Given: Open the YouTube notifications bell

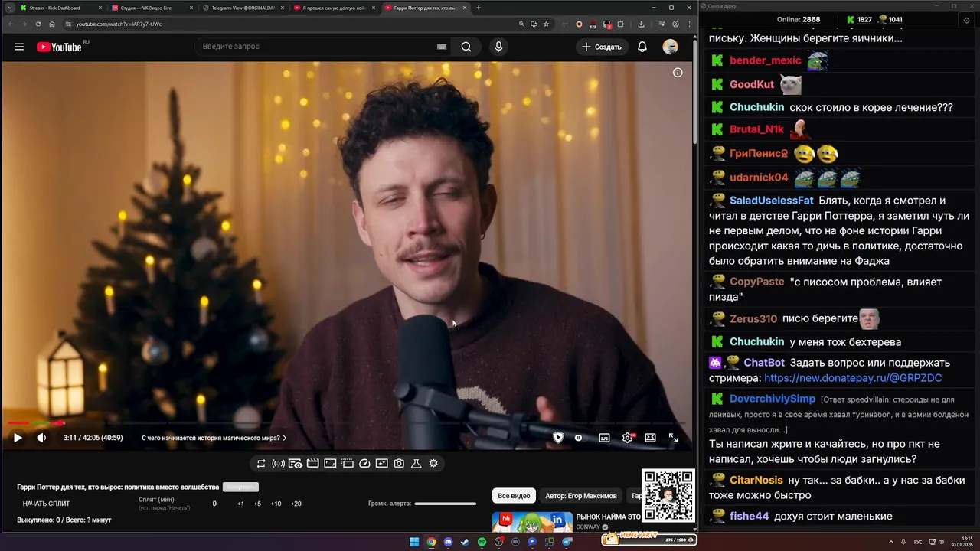Looking at the screenshot, I should [642, 47].
